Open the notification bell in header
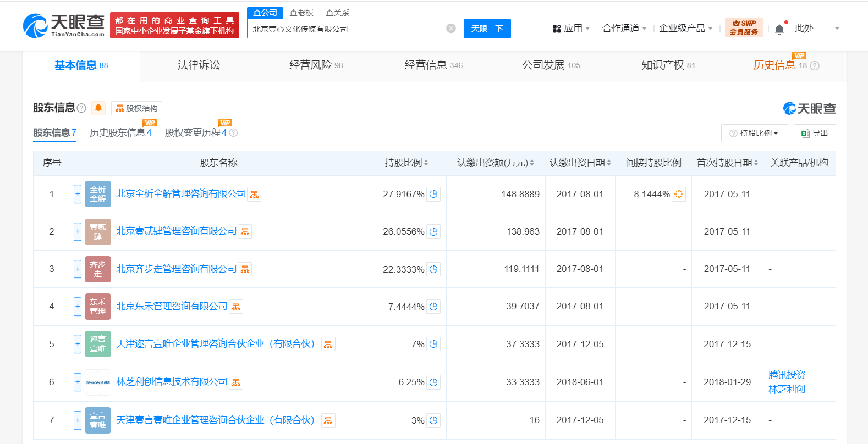This screenshot has width=868, height=444. coord(779,29)
